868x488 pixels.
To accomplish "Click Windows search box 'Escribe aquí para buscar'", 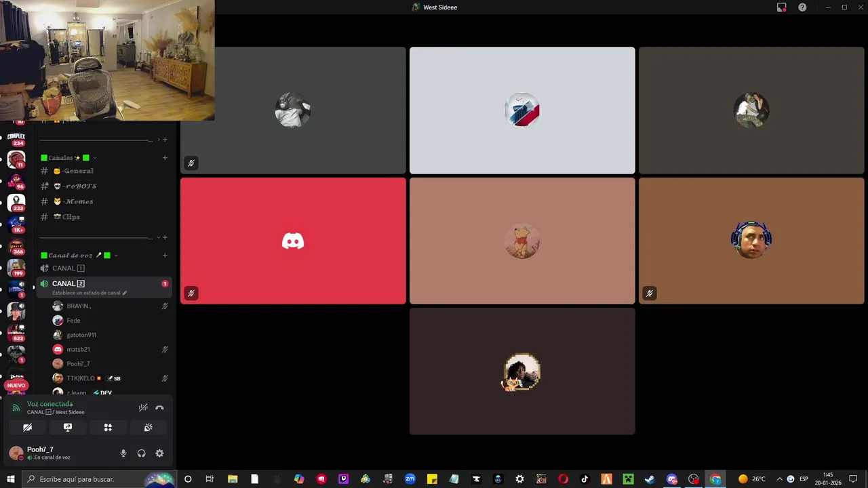I will [x=99, y=479].
